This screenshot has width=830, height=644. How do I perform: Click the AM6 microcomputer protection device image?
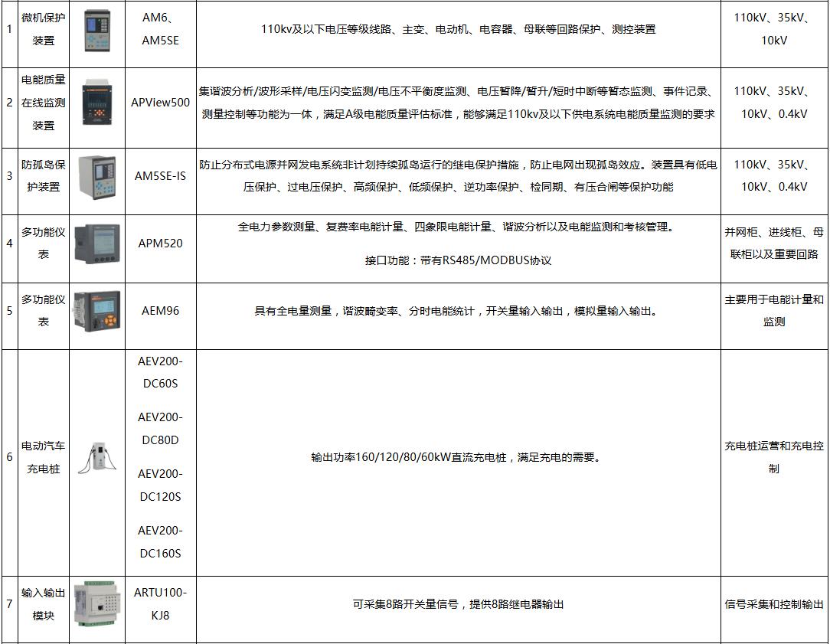96,32
